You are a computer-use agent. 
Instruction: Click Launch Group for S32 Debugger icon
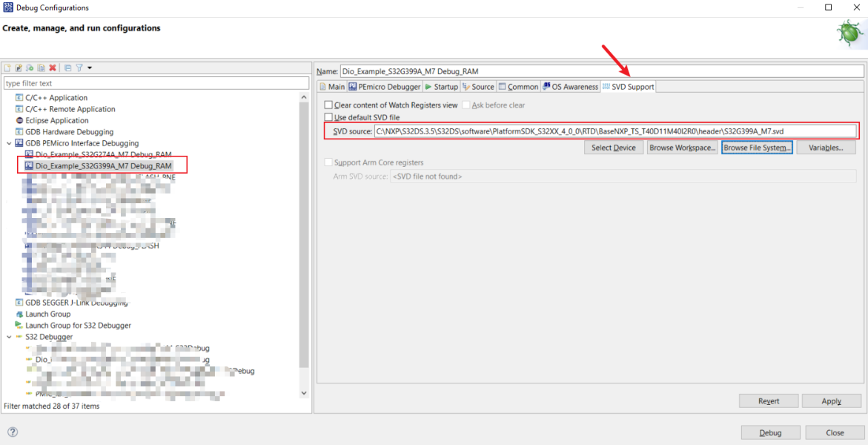click(20, 326)
